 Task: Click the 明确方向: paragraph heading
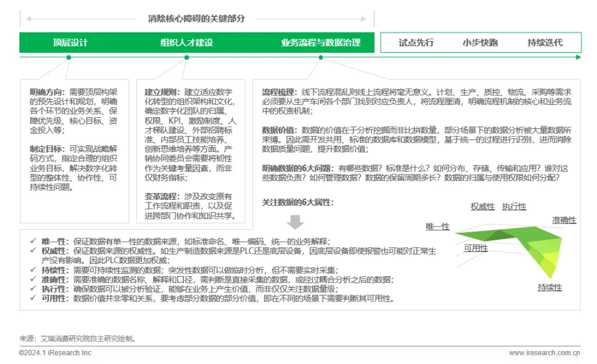click(48, 92)
